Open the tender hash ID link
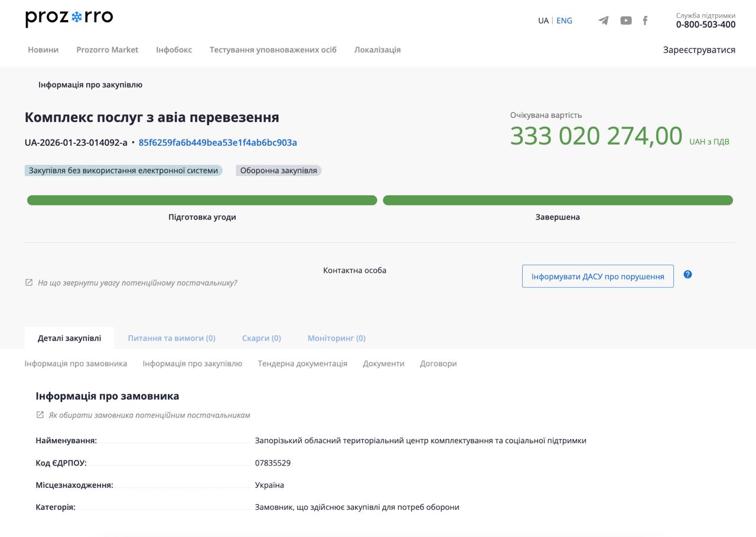This screenshot has width=756, height=537. (217, 142)
